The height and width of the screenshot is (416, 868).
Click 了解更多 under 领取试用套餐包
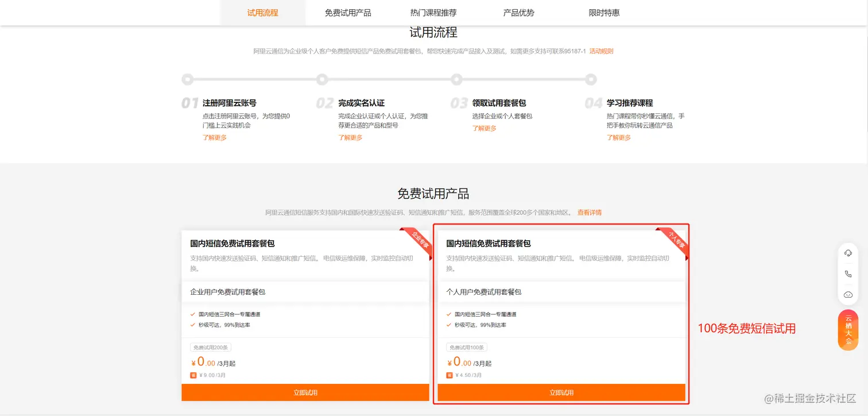[x=485, y=128]
